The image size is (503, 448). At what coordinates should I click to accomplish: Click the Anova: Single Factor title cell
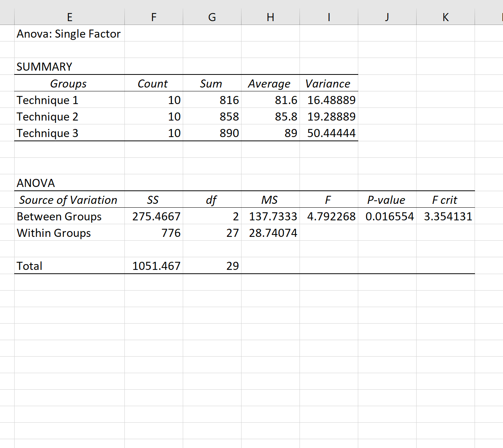click(x=69, y=33)
